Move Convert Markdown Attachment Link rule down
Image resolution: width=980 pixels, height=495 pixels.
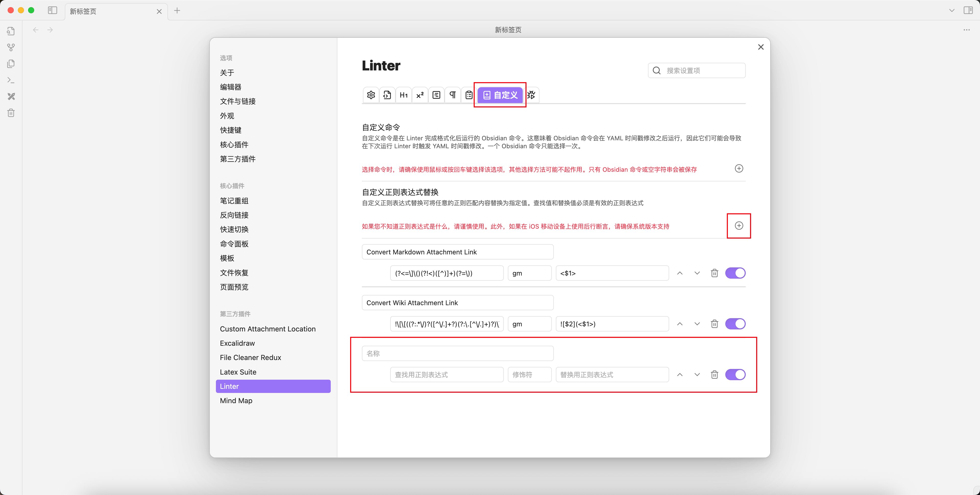(697, 273)
